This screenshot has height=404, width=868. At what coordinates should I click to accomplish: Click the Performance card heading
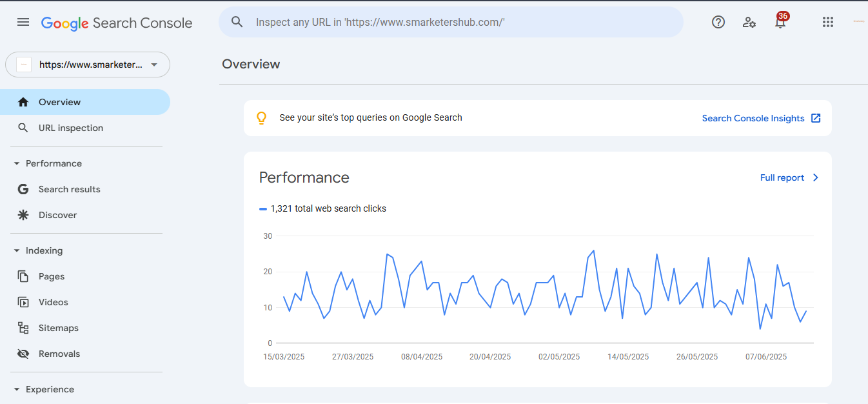coord(304,177)
